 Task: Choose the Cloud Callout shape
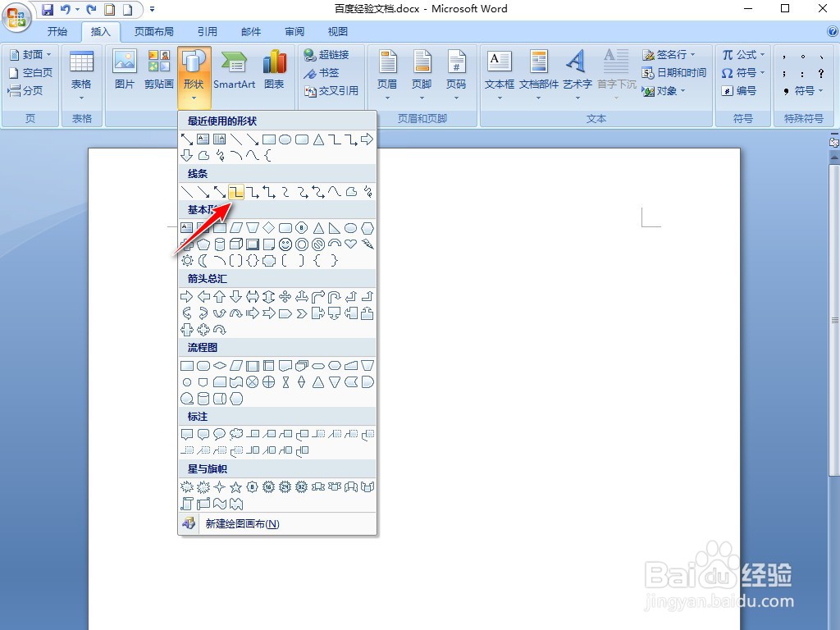pyautogui.click(x=235, y=434)
